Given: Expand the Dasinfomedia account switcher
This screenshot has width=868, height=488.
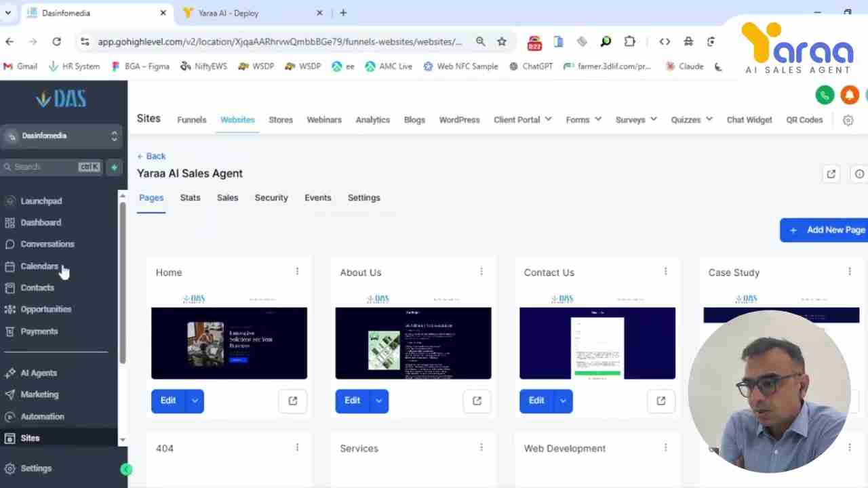Looking at the screenshot, I should coord(114,136).
